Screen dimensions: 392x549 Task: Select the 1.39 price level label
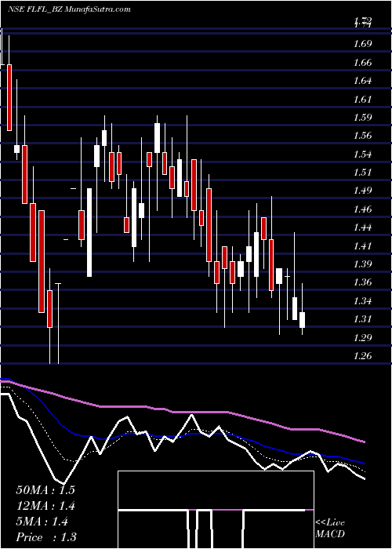click(362, 264)
